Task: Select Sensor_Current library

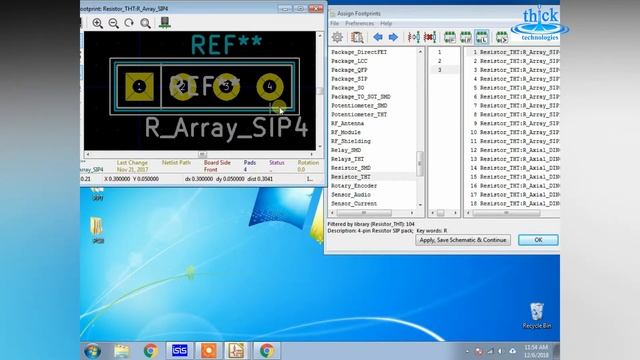Action: coord(354,204)
